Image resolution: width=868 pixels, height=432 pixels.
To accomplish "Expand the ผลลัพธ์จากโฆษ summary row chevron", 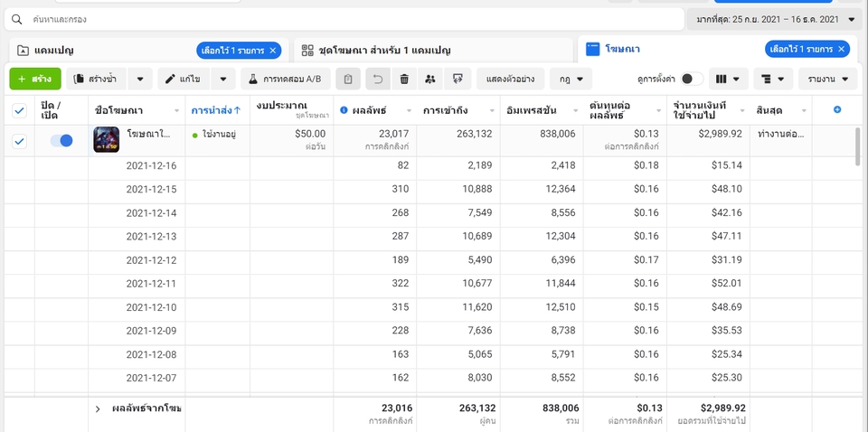I will (98, 409).
